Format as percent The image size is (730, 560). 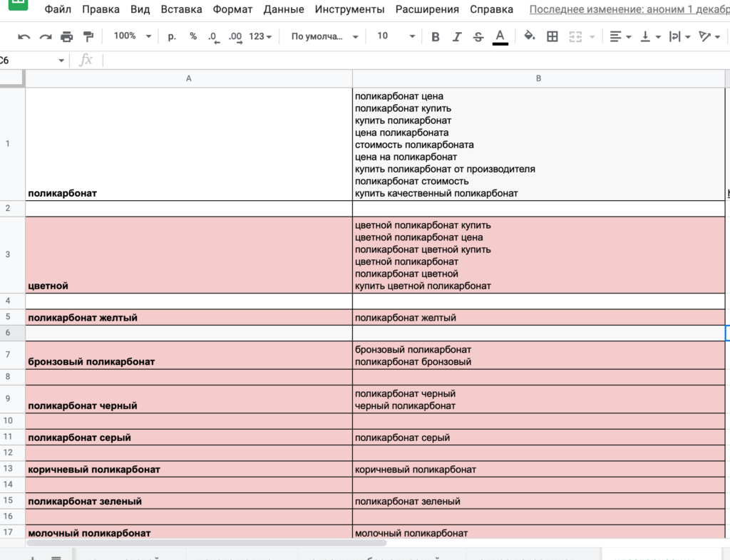193,36
